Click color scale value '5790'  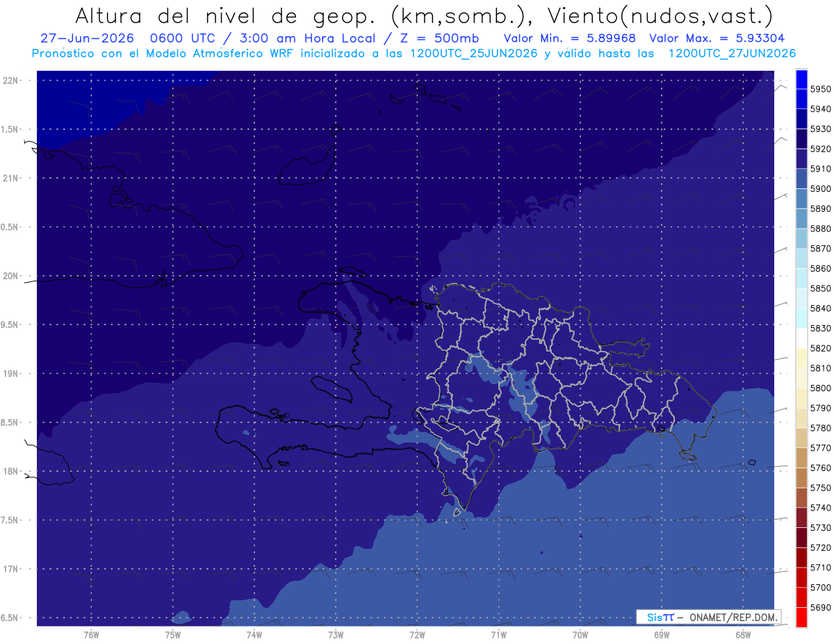[x=821, y=408]
